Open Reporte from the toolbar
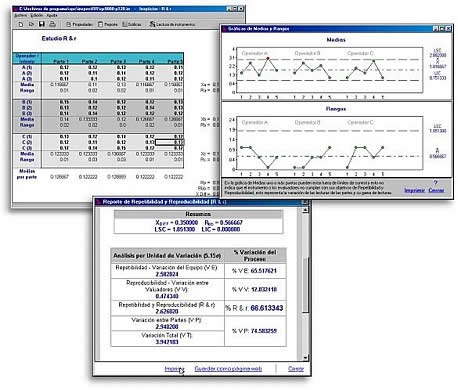The height and width of the screenshot is (390, 458). pos(108,24)
